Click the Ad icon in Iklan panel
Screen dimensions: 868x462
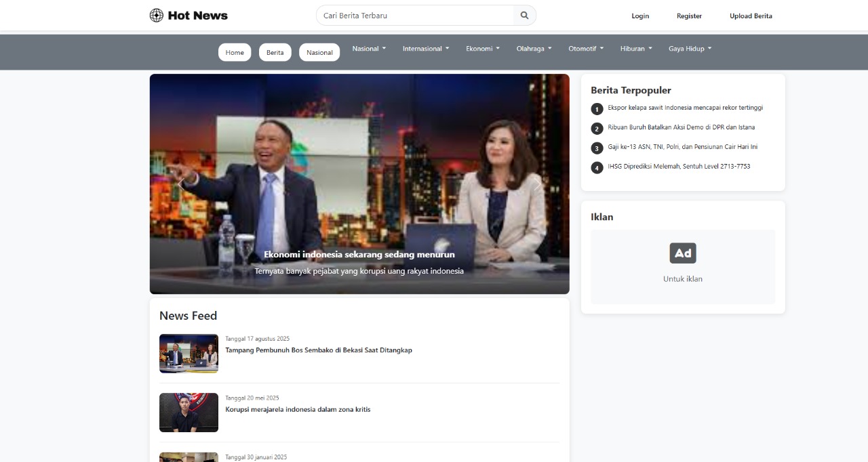(x=683, y=253)
